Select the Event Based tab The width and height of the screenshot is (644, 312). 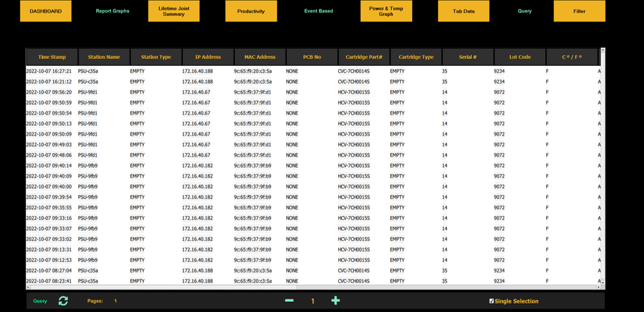tap(319, 11)
